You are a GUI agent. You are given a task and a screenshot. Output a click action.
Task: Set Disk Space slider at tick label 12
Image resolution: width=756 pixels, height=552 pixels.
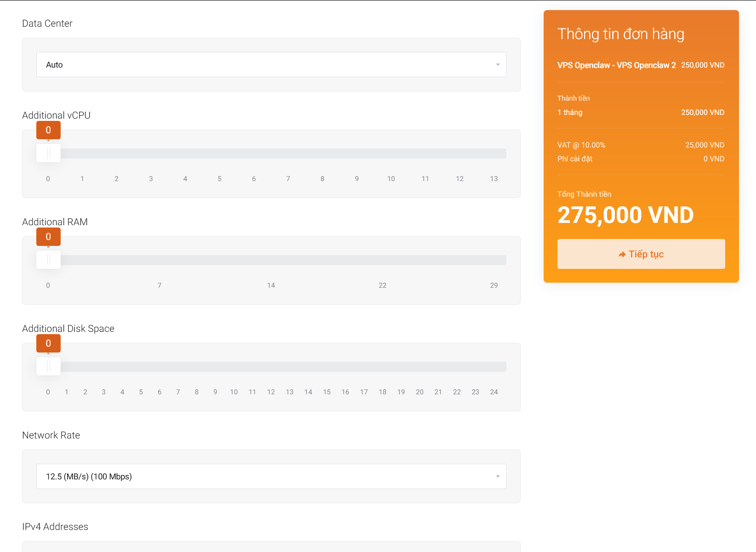click(271, 392)
